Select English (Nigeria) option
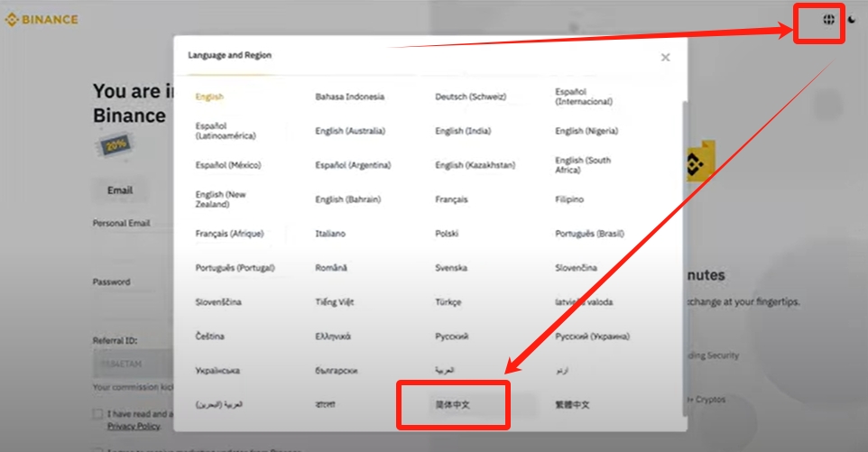The height and width of the screenshot is (452, 868). tap(586, 131)
